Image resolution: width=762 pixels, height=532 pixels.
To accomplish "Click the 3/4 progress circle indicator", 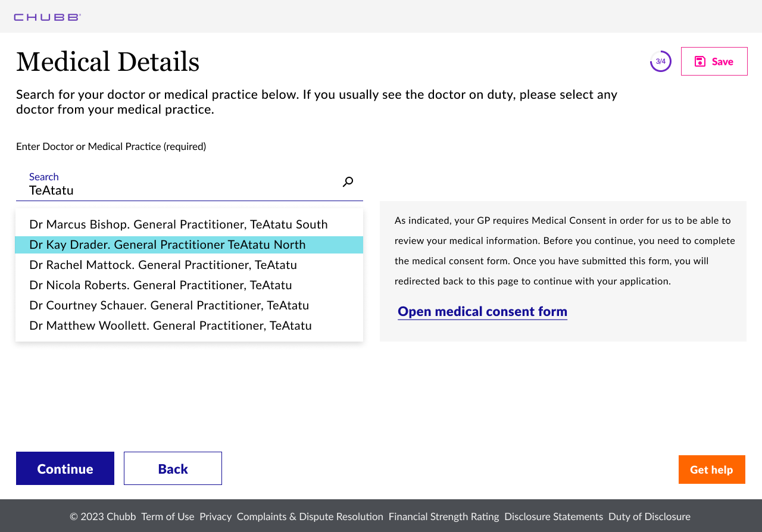I will coord(661,61).
